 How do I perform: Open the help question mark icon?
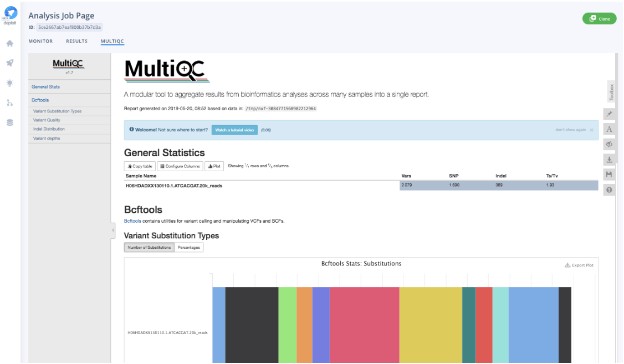tap(609, 190)
